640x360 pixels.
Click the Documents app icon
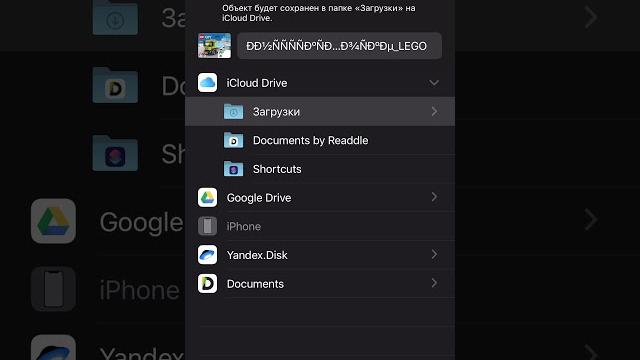207,283
